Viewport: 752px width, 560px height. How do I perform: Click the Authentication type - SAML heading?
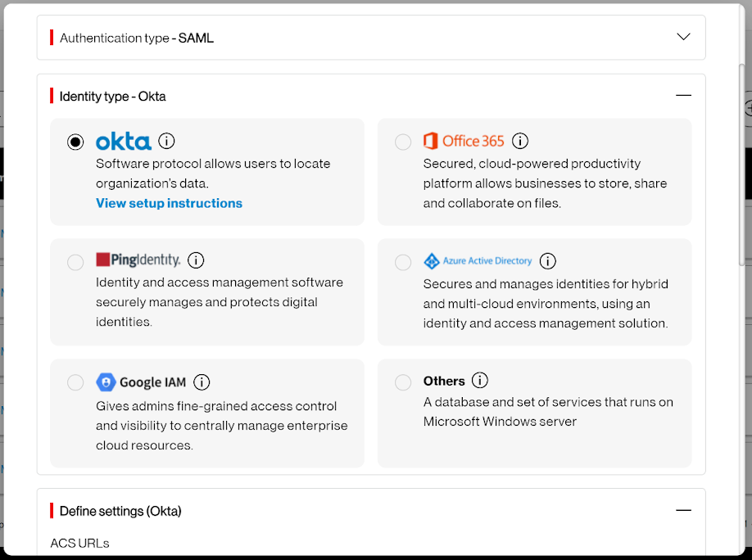coord(137,38)
